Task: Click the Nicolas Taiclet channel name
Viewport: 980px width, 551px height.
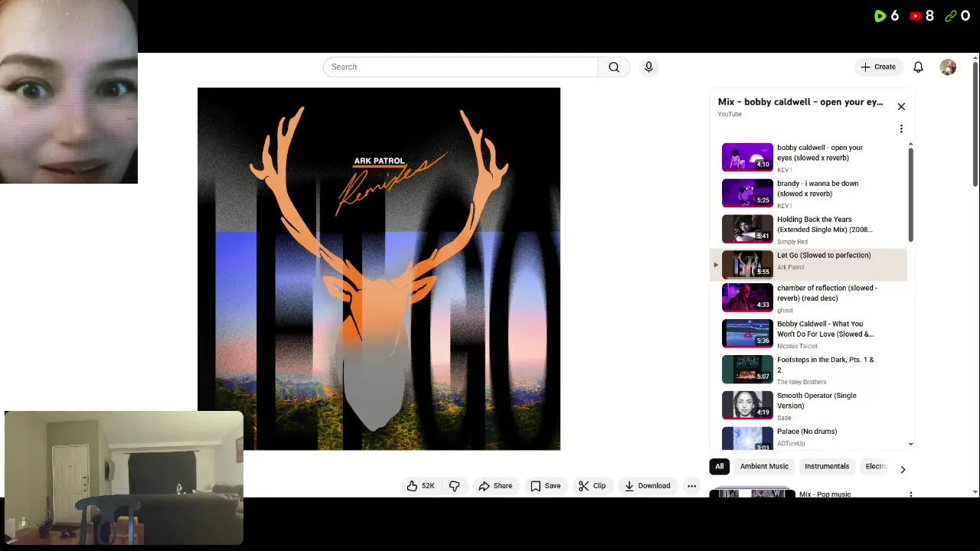Action: tap(797, 346)
